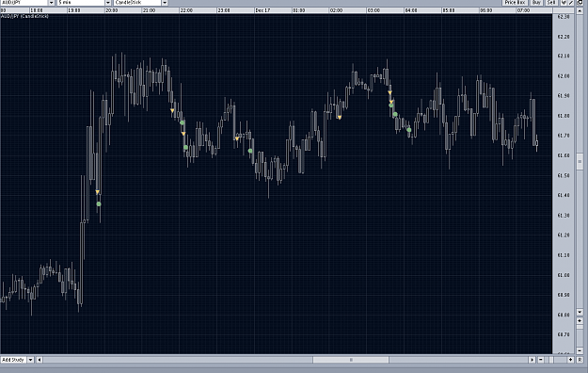Open the AUD/JPY currency pair dropdown

[x=51, y=3]
